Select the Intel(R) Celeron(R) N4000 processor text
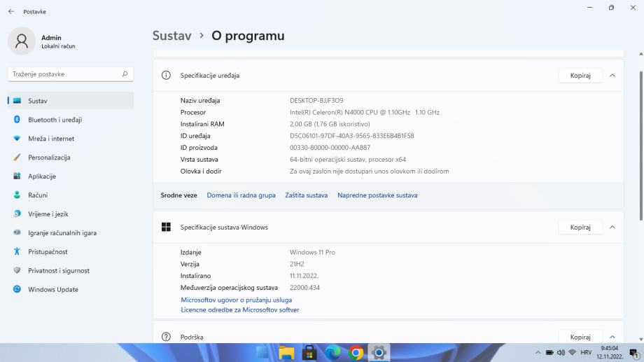644x362 pixels. click(365, 112)
